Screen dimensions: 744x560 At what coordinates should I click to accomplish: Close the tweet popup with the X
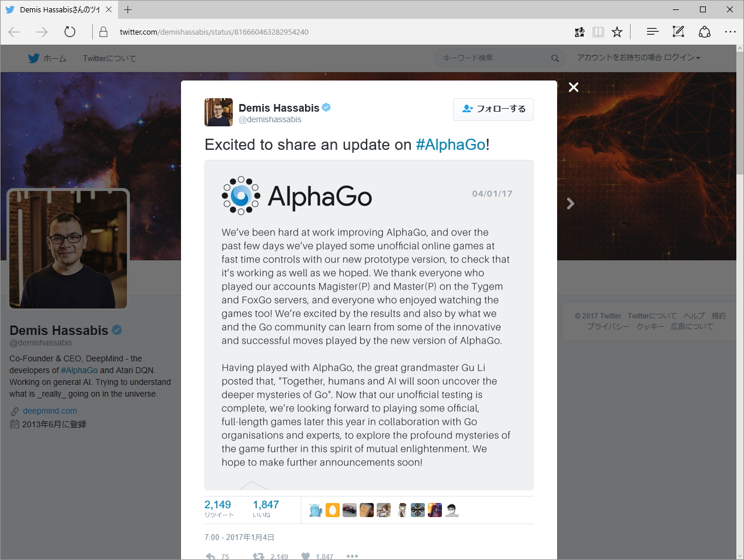click(x=574, y=87)
